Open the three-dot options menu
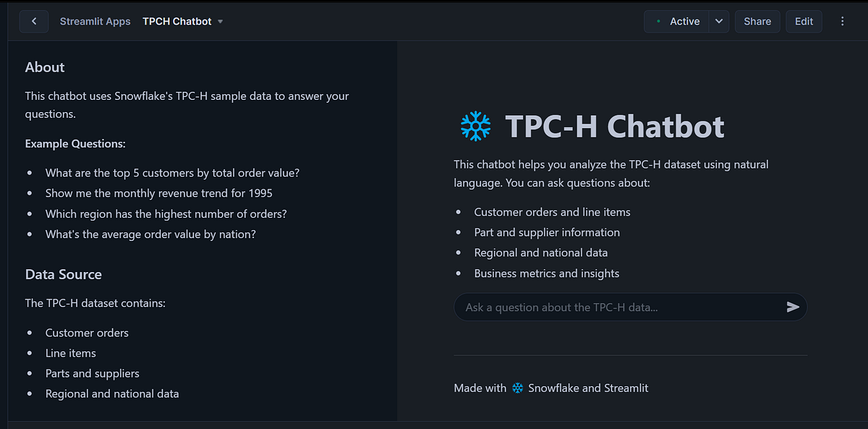 842,21
